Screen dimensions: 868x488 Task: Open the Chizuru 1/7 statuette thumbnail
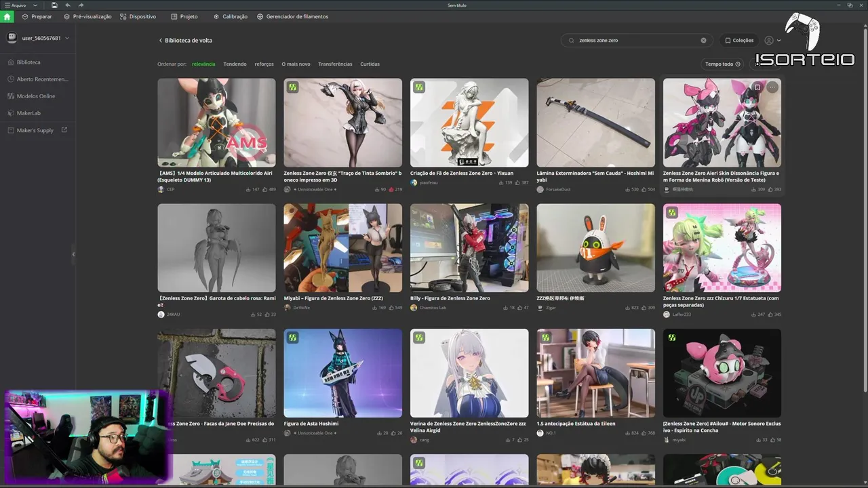click(722, 248)
